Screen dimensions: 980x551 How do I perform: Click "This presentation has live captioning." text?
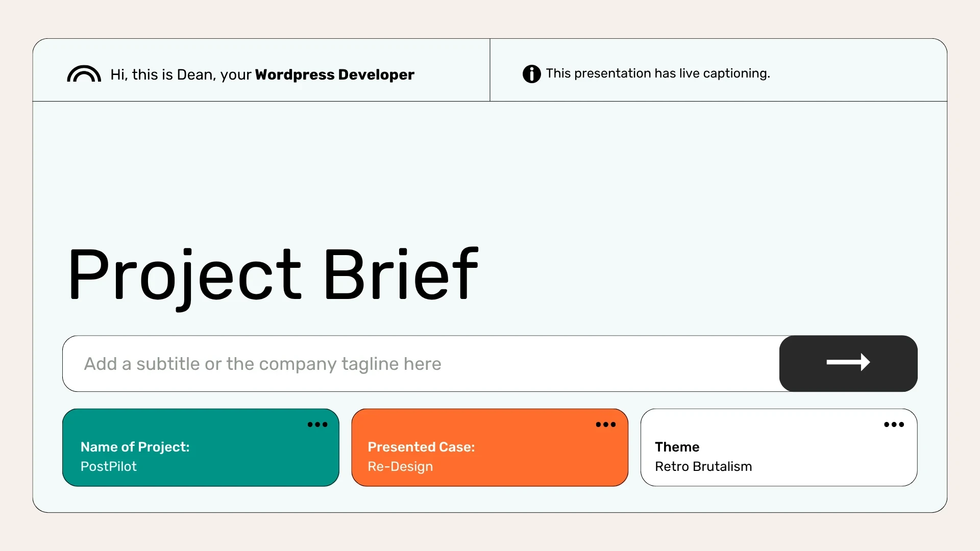[657, 73]
